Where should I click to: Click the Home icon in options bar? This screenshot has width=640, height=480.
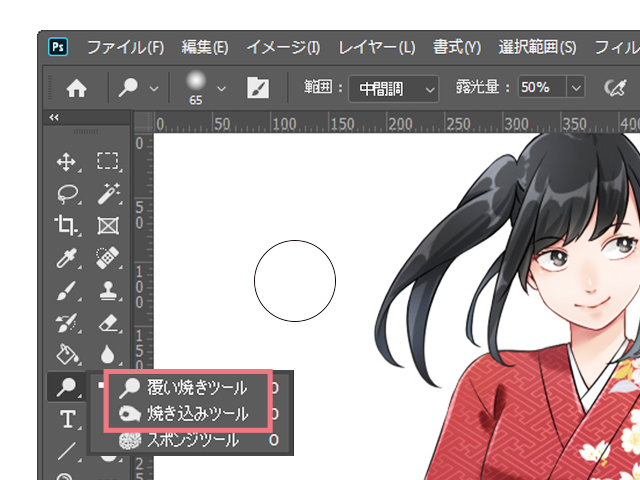tap(77, 88)
